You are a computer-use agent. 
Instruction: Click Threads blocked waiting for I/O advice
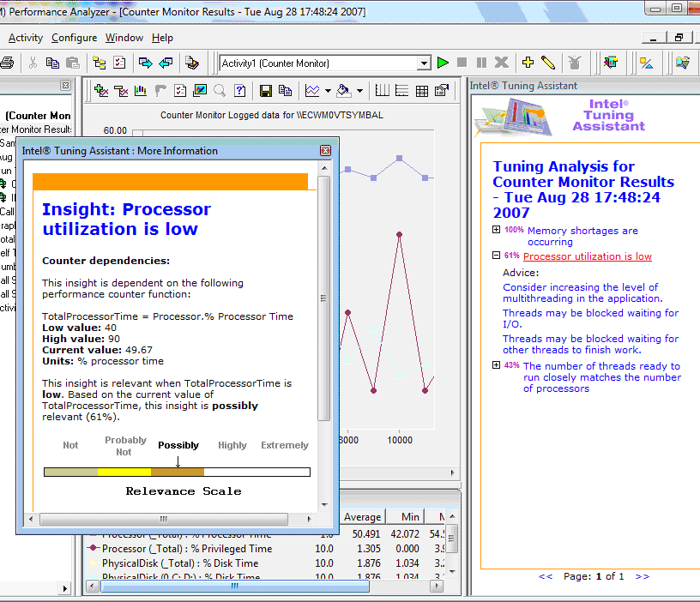click(590, 319)
